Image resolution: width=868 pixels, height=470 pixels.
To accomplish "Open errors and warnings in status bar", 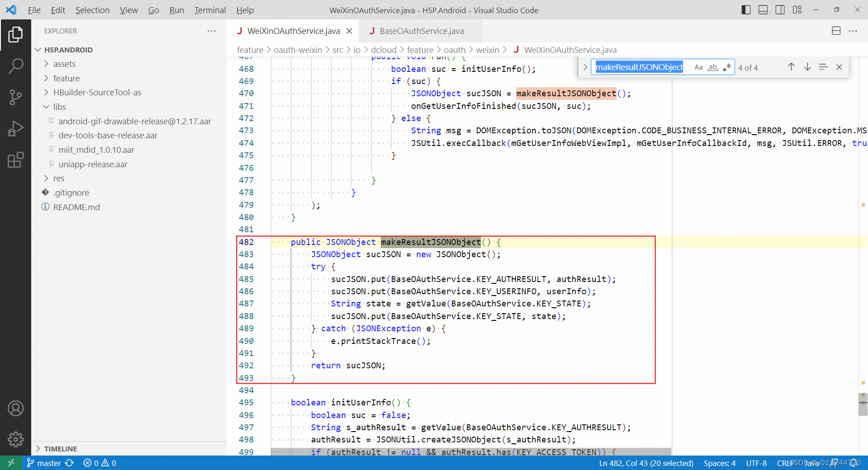I will (x=100, y=463).
